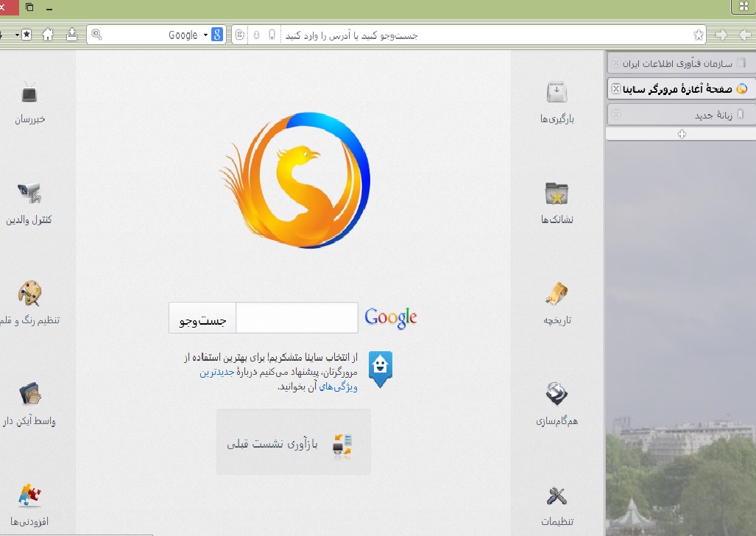Open the History (تاریخچه) scroll icon

click(557, 293)
